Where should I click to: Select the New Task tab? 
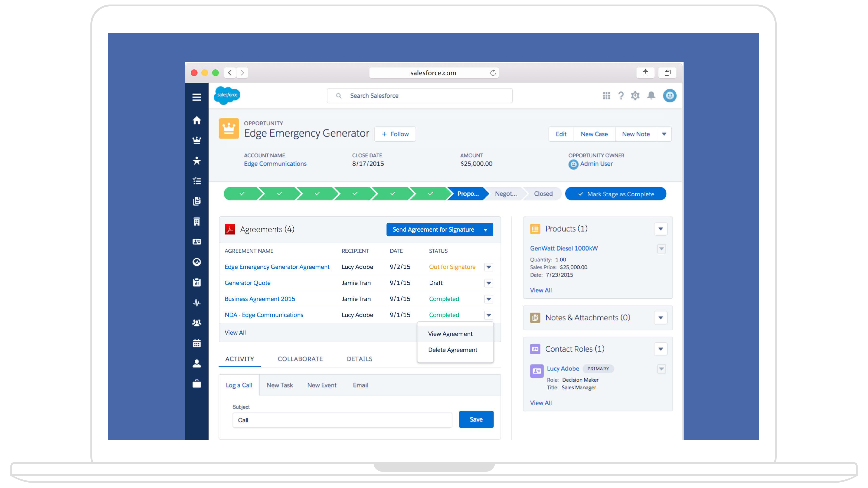click(x=279, y=385)
